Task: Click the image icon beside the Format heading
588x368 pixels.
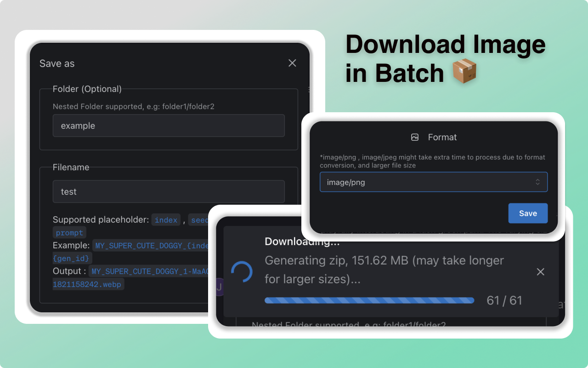Action: [x=415, y=137]
